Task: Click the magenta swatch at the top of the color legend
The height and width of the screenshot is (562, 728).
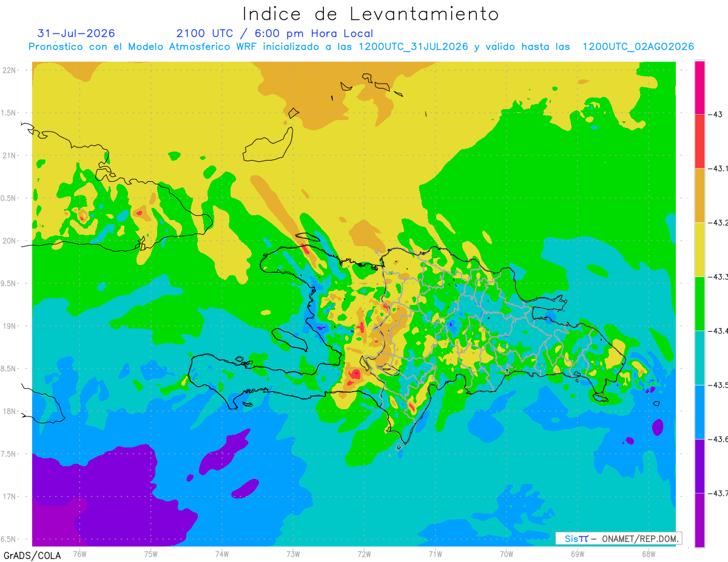Action: 699,87
